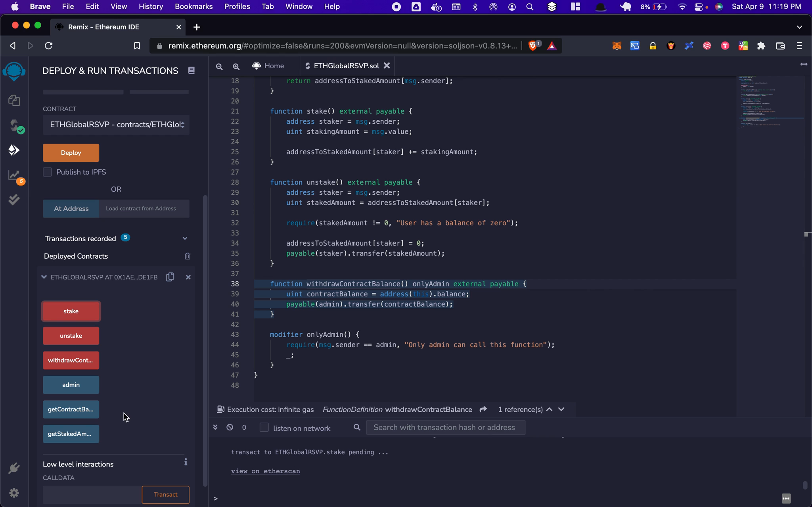812x507 pixels.
Task: Open the History menu
Action: click(151, 6)
